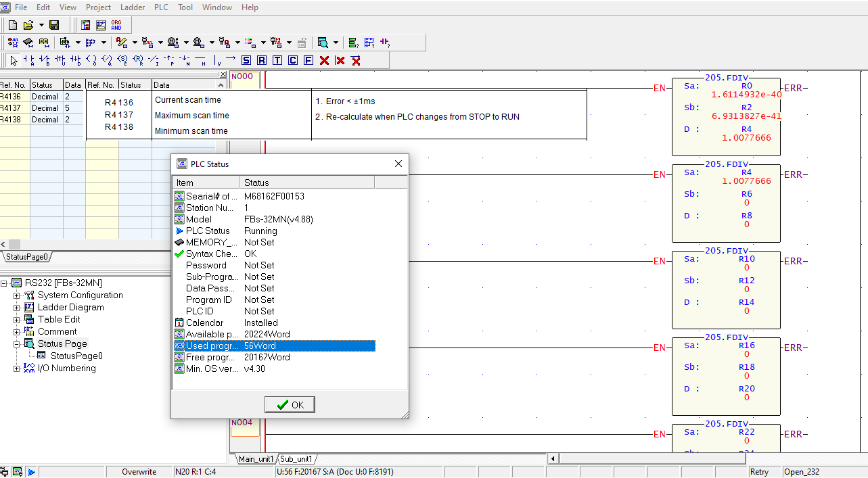Insert a normally open contact (A)
This screenshot has height=478, width=868.
click(x=29, y=60)
